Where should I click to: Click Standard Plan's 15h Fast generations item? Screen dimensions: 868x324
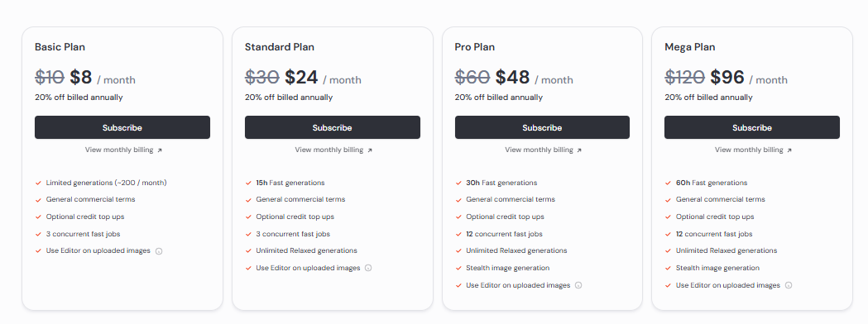pos(290,183)
